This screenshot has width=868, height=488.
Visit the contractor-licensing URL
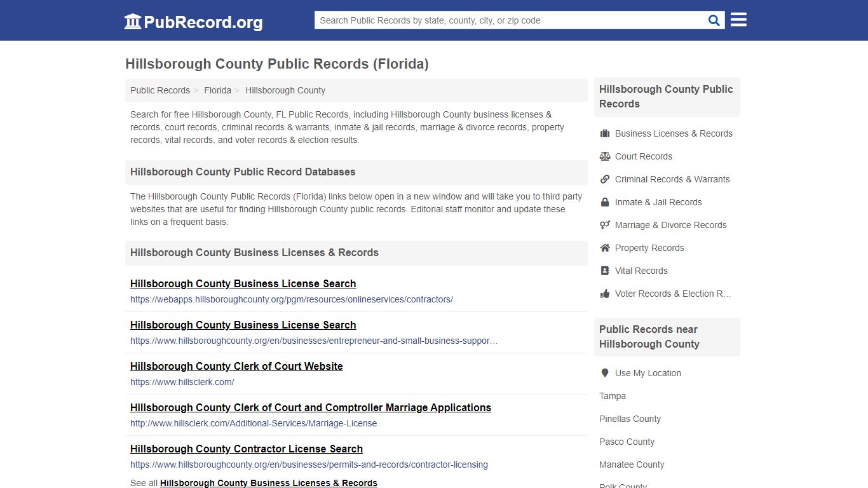[x=309, y=464]
